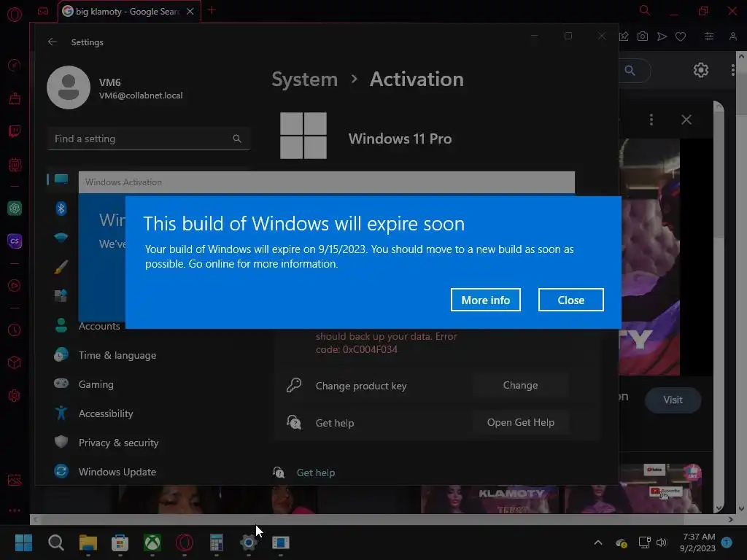Open Opera sidebar three dots more
This screenshot has width=747, height=560.
(x=15, y=510)
